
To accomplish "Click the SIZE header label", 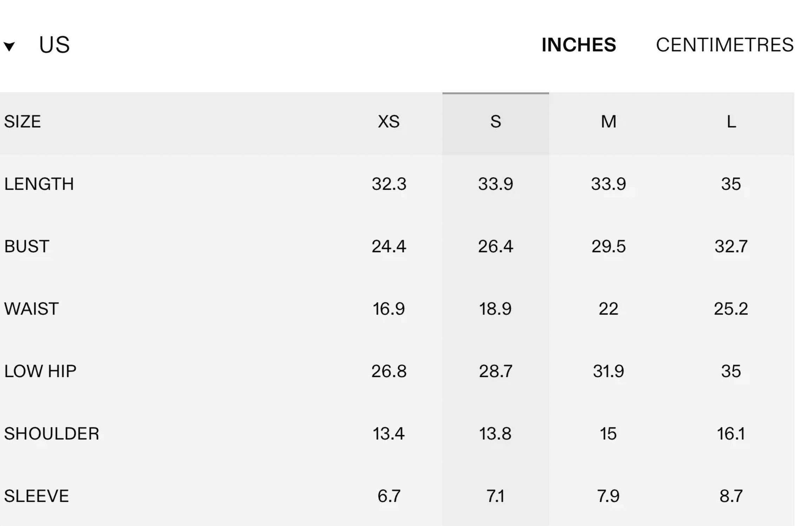I will point(22,122).
